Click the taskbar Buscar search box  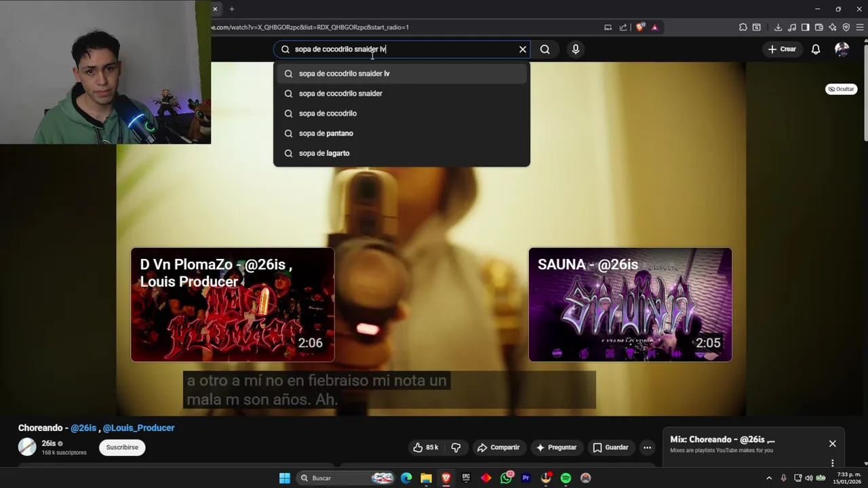tap(346, 479)
